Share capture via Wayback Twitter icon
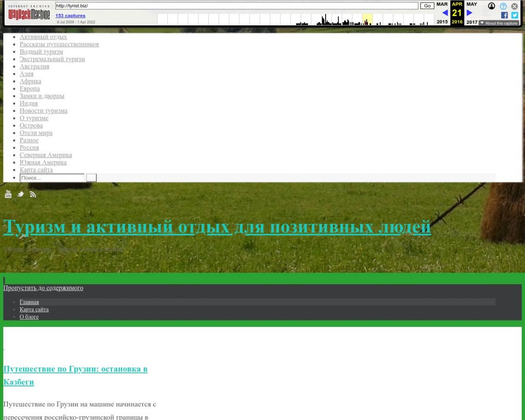This screenshot has width=525, height=420. (x=514, y=15)
